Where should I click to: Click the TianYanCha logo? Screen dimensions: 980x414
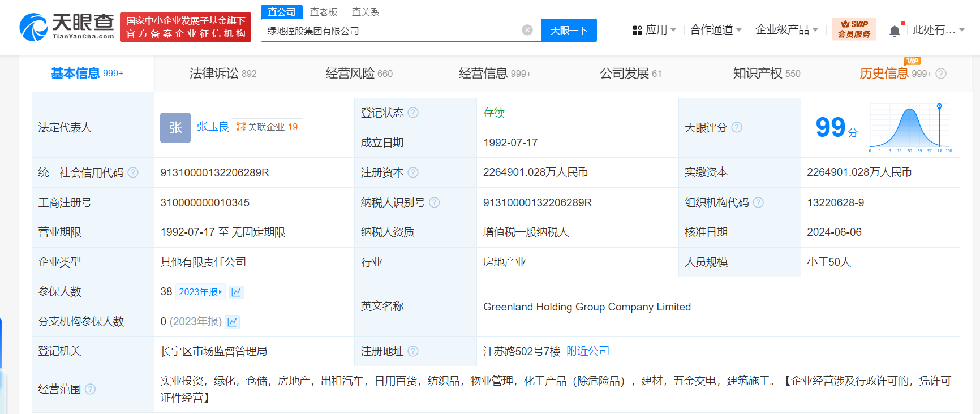[67, 27]
